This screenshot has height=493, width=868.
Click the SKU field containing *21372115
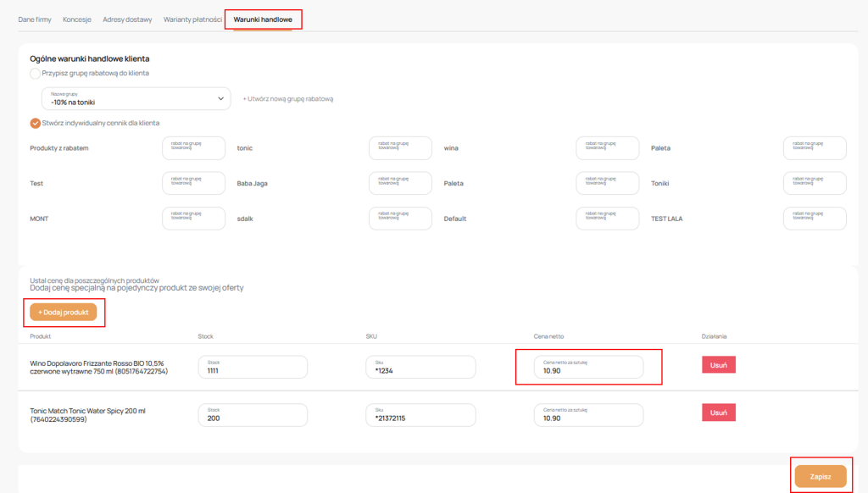point(420,415)
